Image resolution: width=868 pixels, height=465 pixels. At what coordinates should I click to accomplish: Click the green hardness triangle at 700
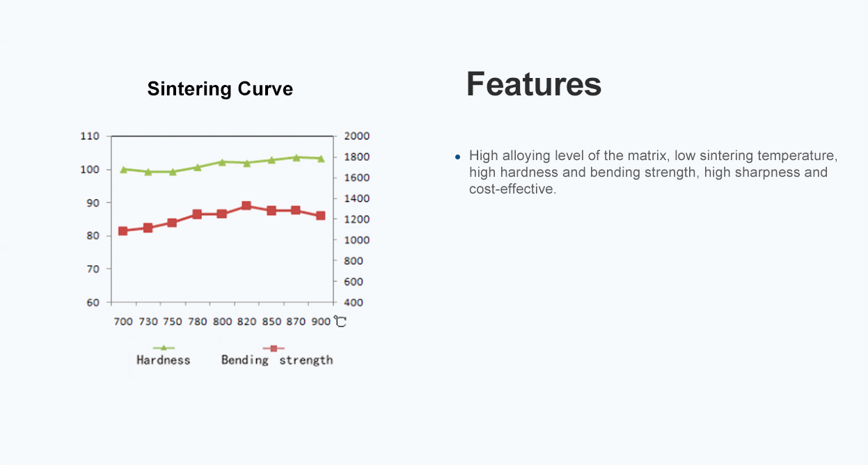point(124,169)
